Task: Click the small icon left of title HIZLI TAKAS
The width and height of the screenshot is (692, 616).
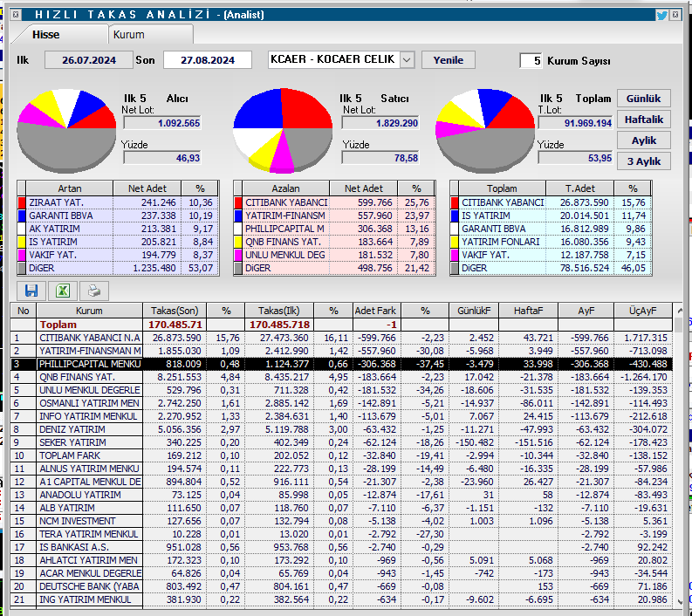Action: pyautogui.click(x=16, y=15)
